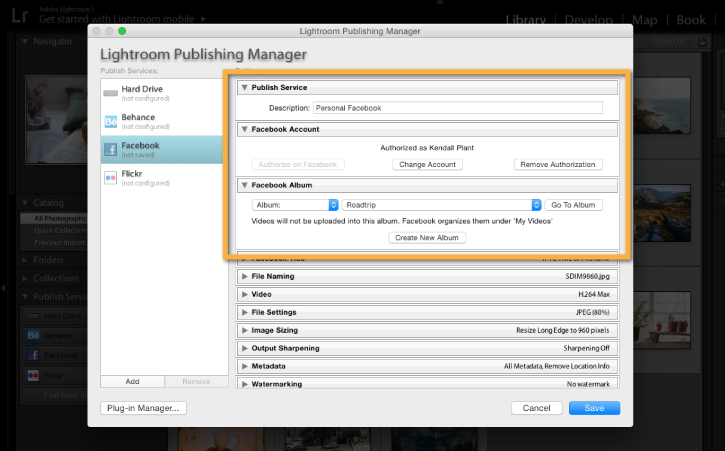Click Behance icon in background Publish Services panel
Viewport: 725px width, 451px height.
[33, 335]
